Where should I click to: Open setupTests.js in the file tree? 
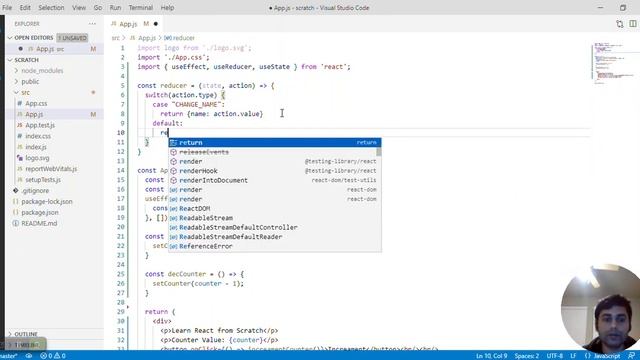coord(43,180)
